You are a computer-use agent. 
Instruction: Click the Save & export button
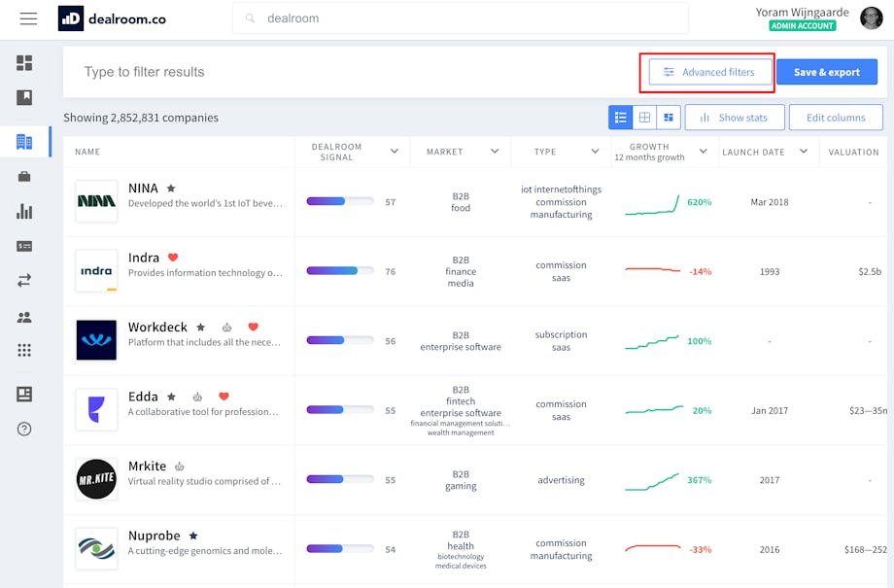coord(827,72)
